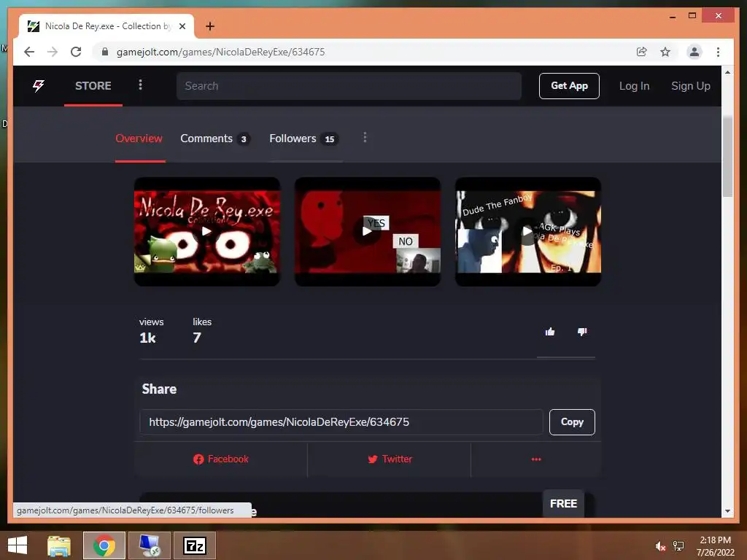Click the Get App button
This screenshot has height=560, width=747.
click(x=569, y=86)
